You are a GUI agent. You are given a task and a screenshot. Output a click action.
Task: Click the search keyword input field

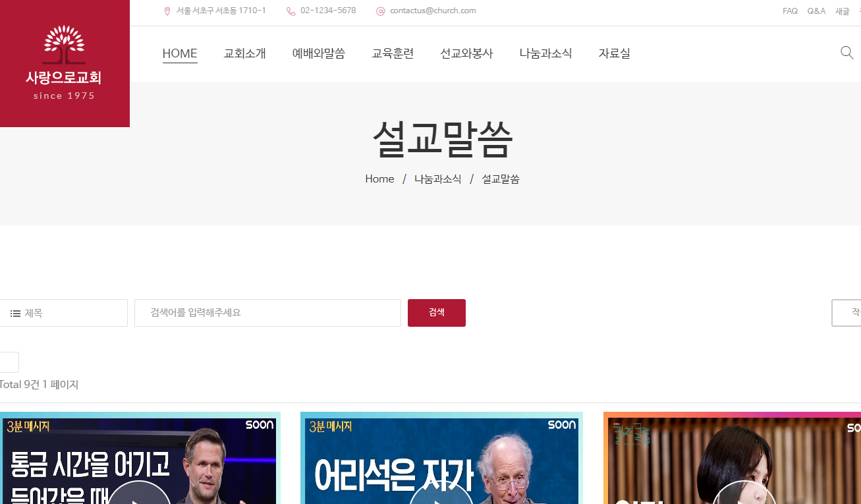[x=267, y=313]
